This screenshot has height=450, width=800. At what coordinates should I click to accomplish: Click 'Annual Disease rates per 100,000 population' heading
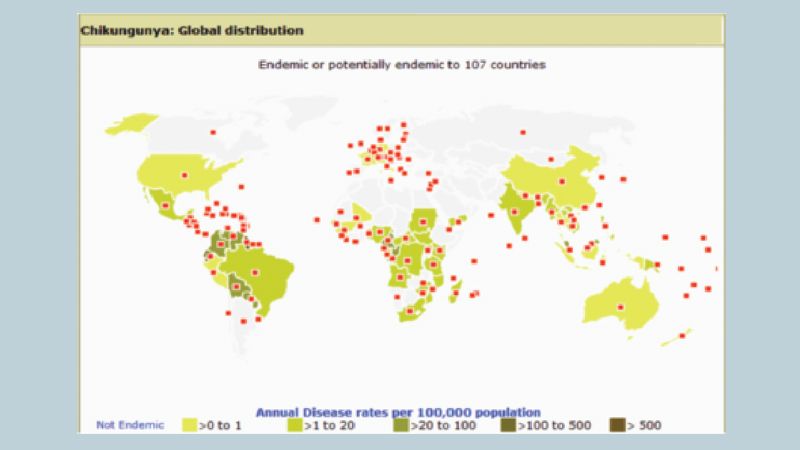399,411
